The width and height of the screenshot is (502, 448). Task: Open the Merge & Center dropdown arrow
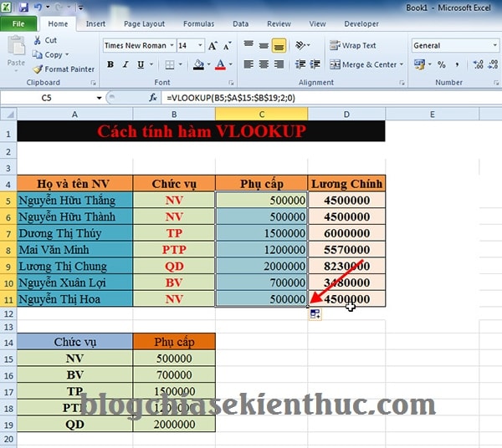click(401, 64)
